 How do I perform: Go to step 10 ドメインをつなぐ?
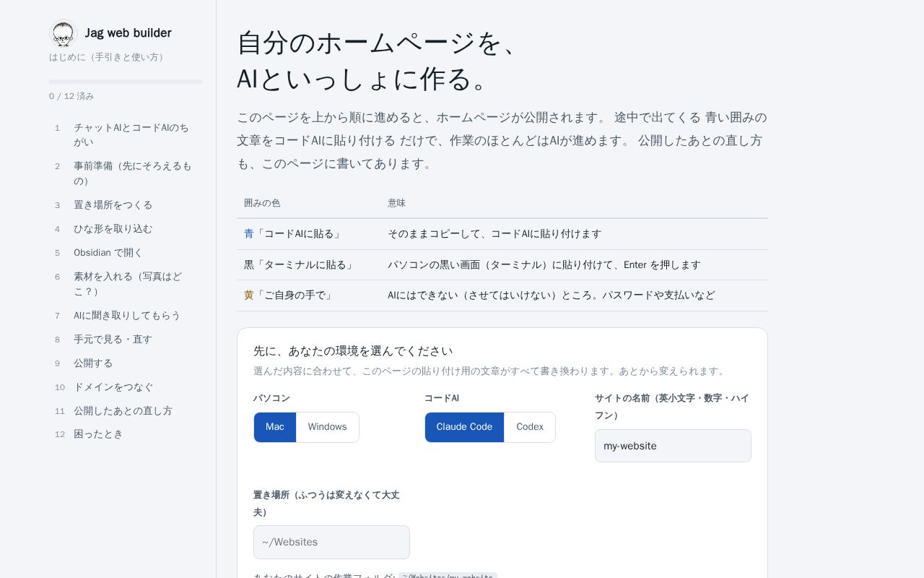[x=126, y=387]
